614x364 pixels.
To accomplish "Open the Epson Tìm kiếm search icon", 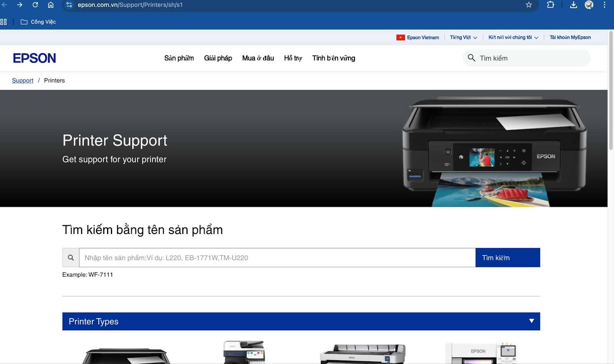I will pyautogui.click(x=471, y=58).
